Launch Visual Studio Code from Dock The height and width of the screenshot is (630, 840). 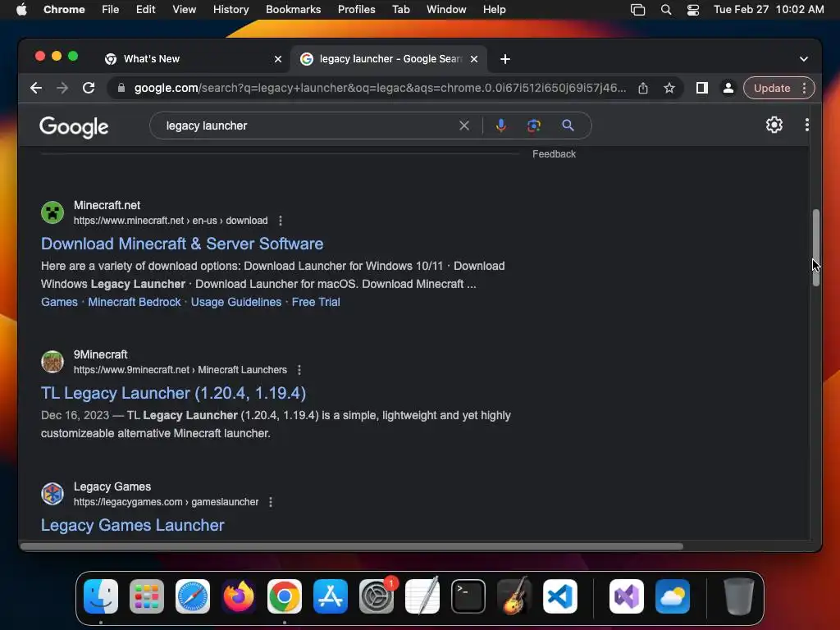[560, 596]
